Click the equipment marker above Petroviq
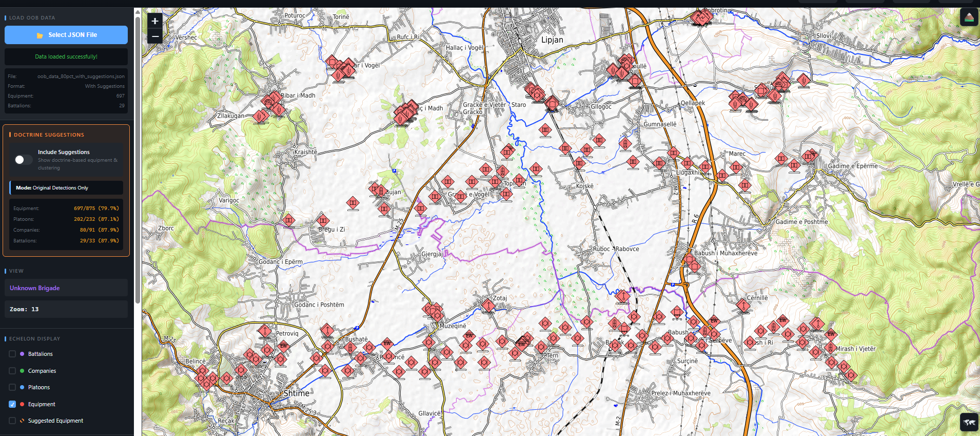The width and height of the screenshot is (980, 436). 265,331
